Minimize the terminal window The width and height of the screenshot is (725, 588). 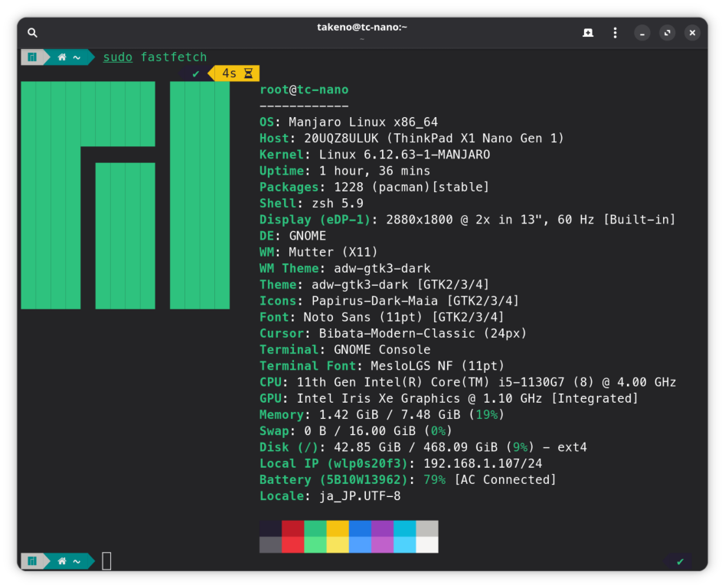pos(642,33)
